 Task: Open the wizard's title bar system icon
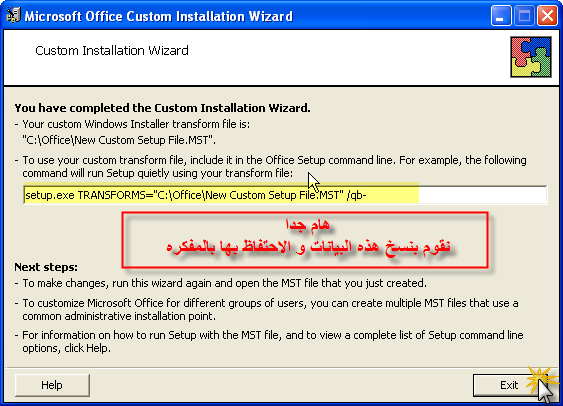point(14,15)
